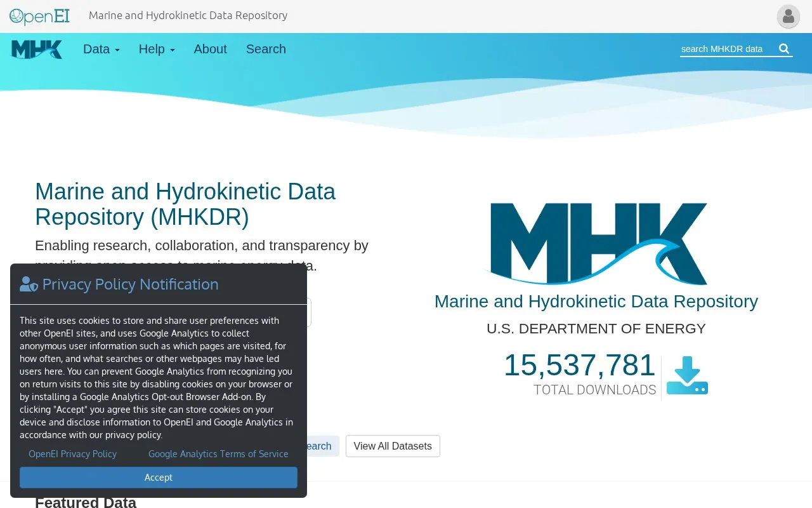
Task: Click the 15,537,781 downloads number
Action: point(579,365)
